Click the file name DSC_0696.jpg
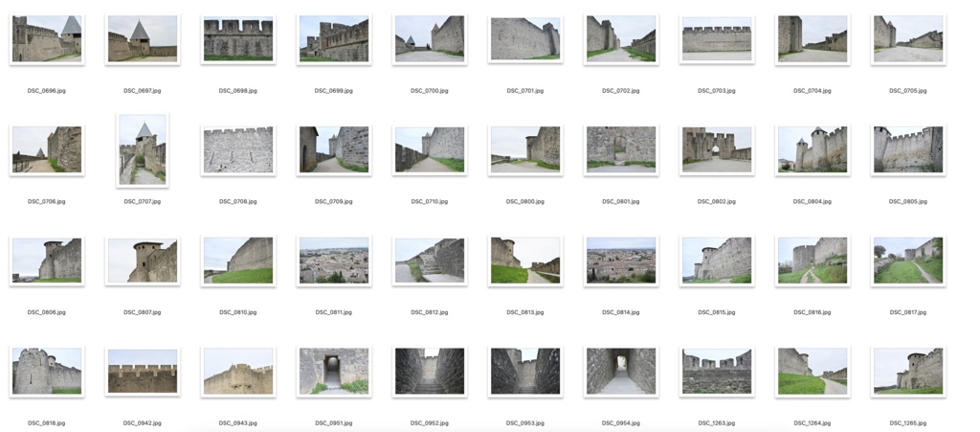This screenshot has height=432, width=980. click(x=46, y=91)
